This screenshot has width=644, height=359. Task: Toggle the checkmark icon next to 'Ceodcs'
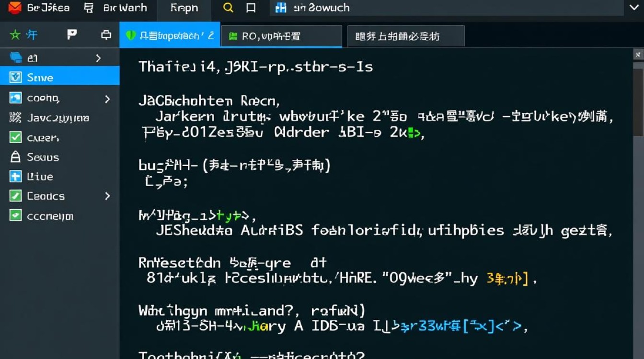coord(15,196)
